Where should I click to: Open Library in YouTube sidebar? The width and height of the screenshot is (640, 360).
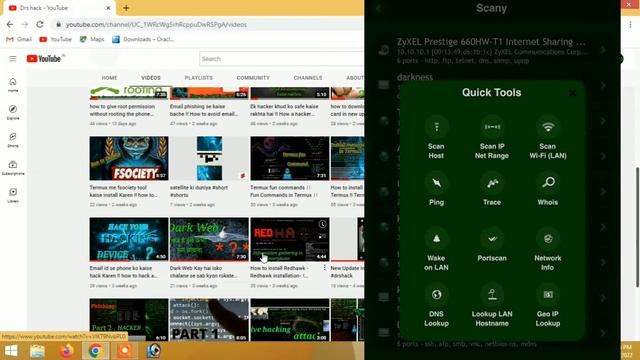tap(13, 195)
